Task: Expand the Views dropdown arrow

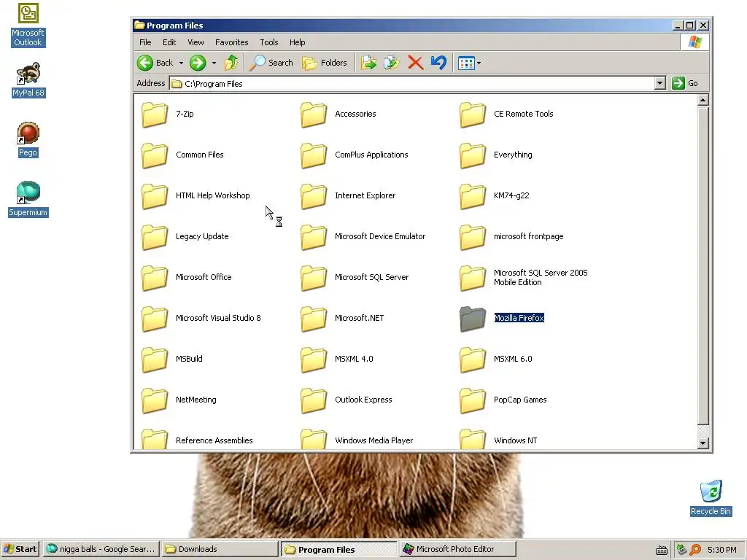Action: [479, 63]
